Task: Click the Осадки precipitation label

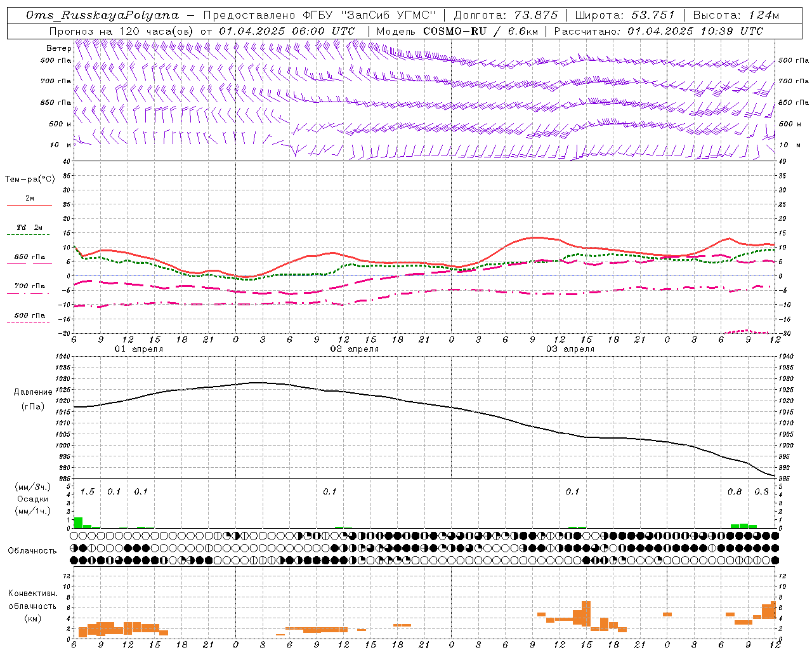Action: (33, 499)
